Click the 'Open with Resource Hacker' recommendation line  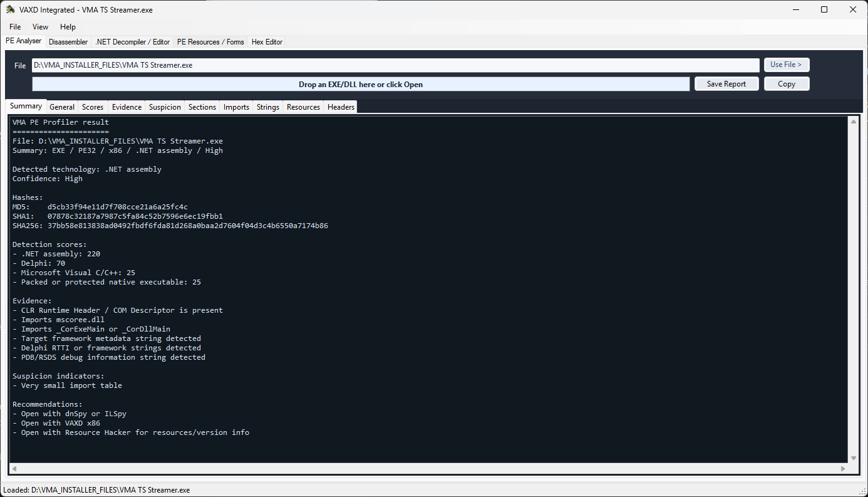[x=131, y=432]
